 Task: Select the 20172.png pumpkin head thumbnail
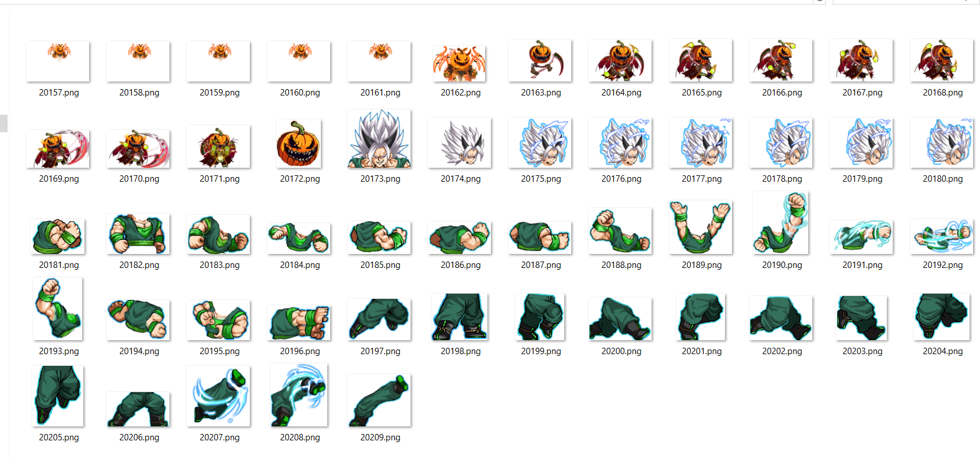299,144
